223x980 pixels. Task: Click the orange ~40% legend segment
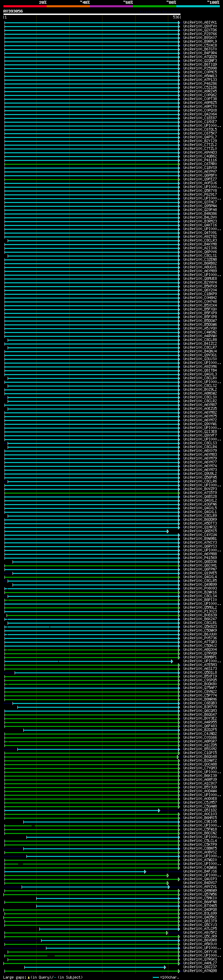[68, 6]
